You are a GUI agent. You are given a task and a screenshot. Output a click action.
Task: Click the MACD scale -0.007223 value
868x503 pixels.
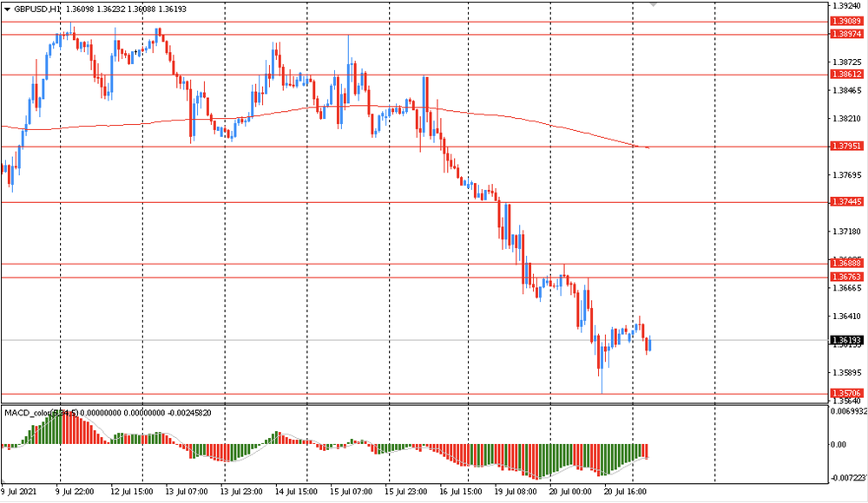click(849, 477)
